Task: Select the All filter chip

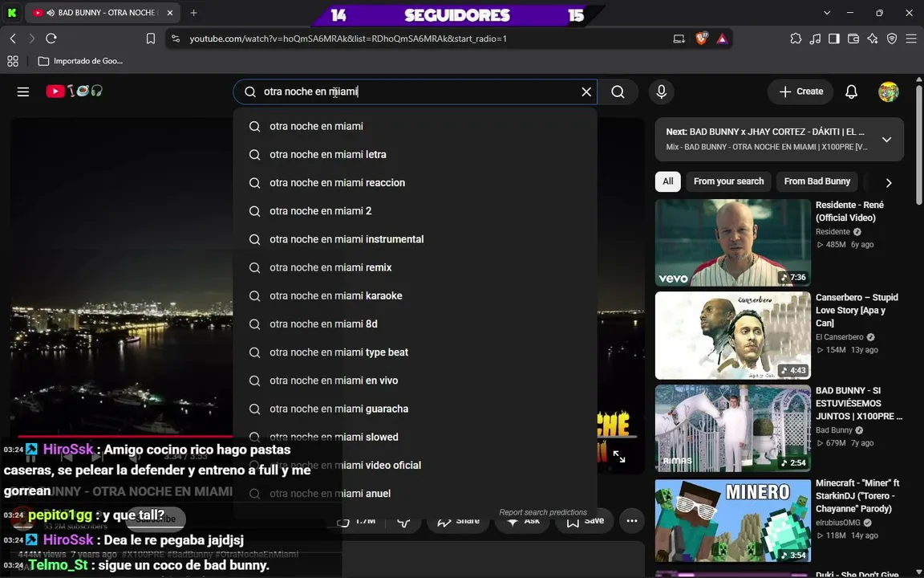Action: pyautogui.click(x=667, y=181)
